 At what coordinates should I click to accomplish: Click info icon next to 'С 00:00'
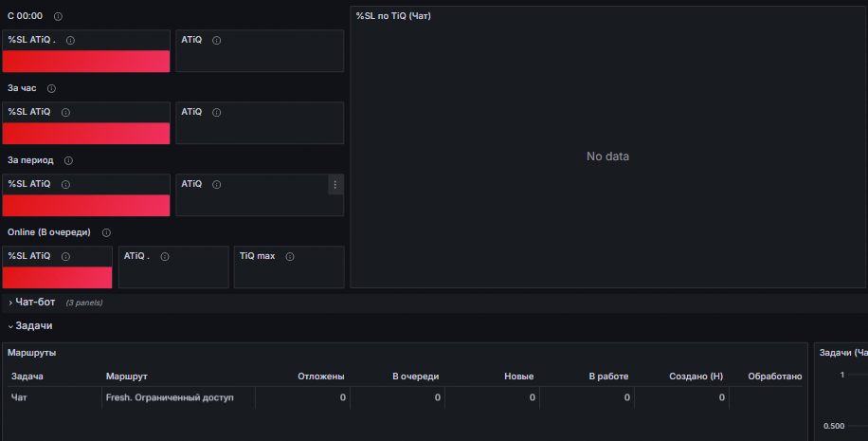(58, 17)
